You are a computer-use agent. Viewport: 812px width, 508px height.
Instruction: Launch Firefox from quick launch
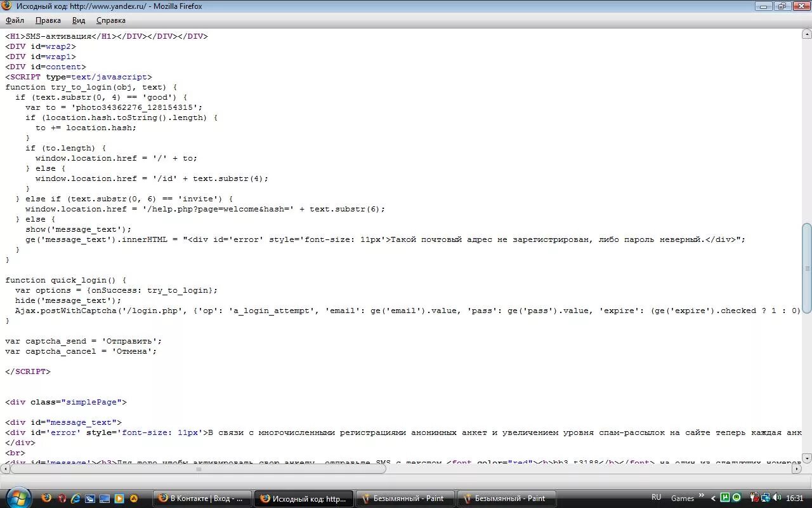pos(47,498)
